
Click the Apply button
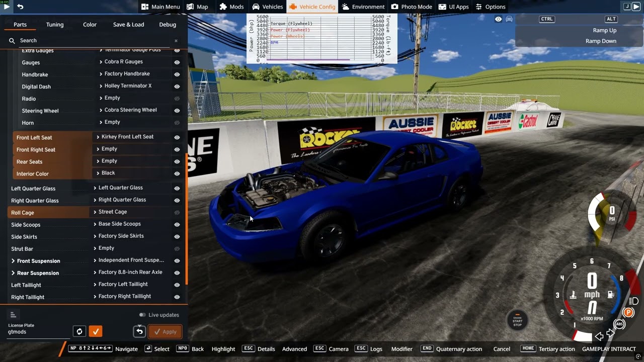tap(165, 331)
